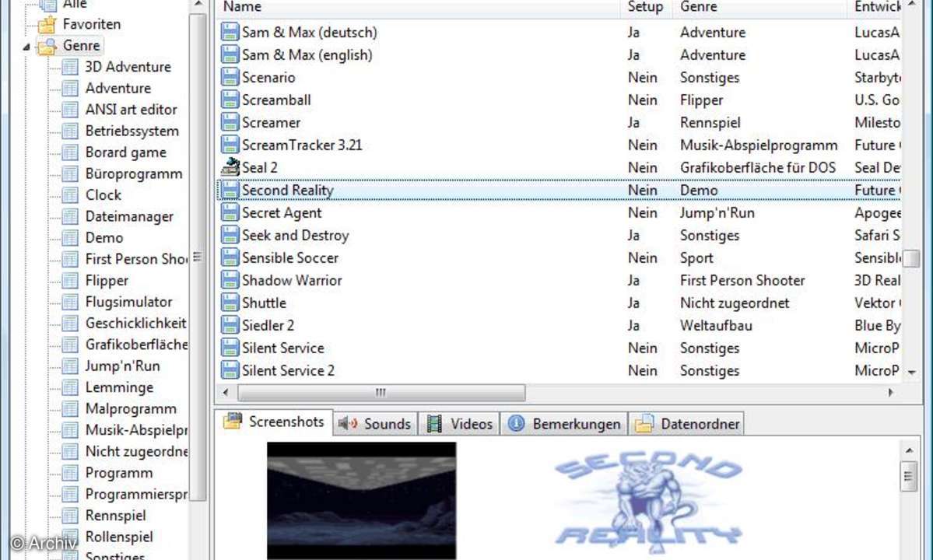Select the Favoriten tree item
Screen dimensions: 933x560
tap(92, 24)
